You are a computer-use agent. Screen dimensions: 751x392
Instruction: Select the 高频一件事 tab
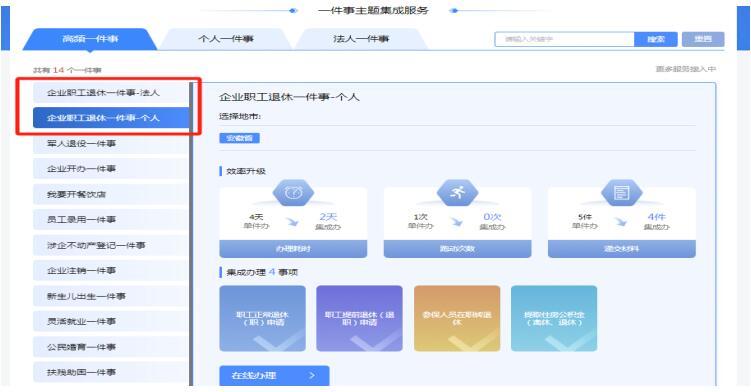pyautogui.click(x=90, y=39)
